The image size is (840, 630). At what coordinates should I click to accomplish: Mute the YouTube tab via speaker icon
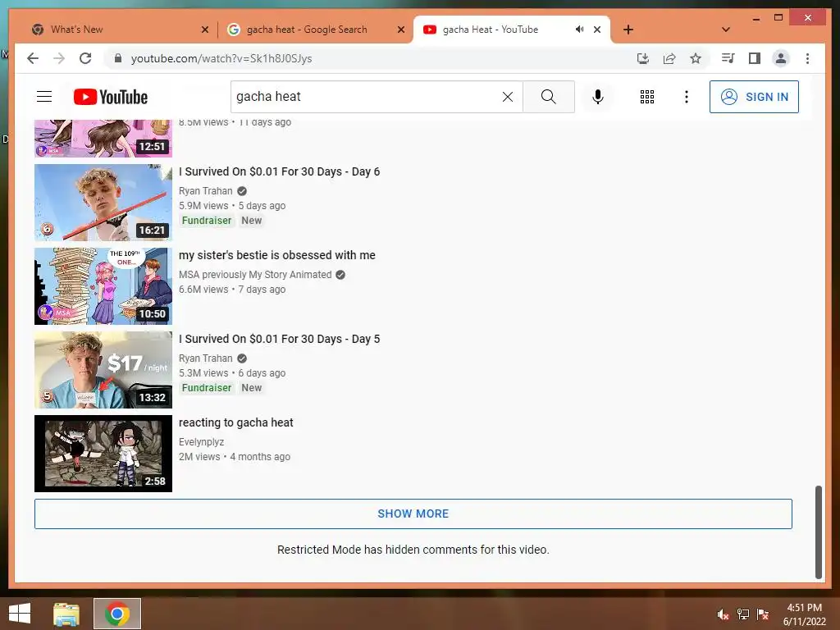point(579,30)
